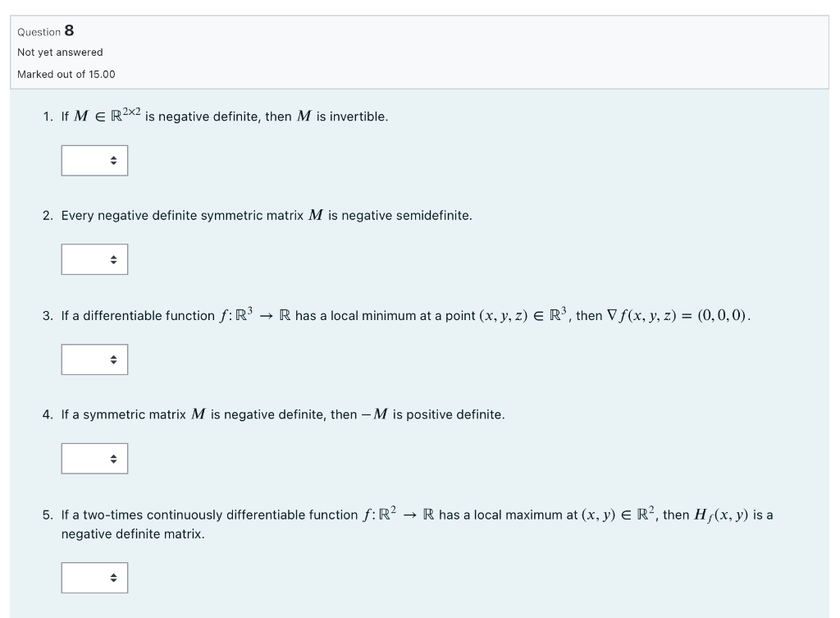Open the answer dropdown for statement 1
The image size is (840, 618).
[94, 160]
